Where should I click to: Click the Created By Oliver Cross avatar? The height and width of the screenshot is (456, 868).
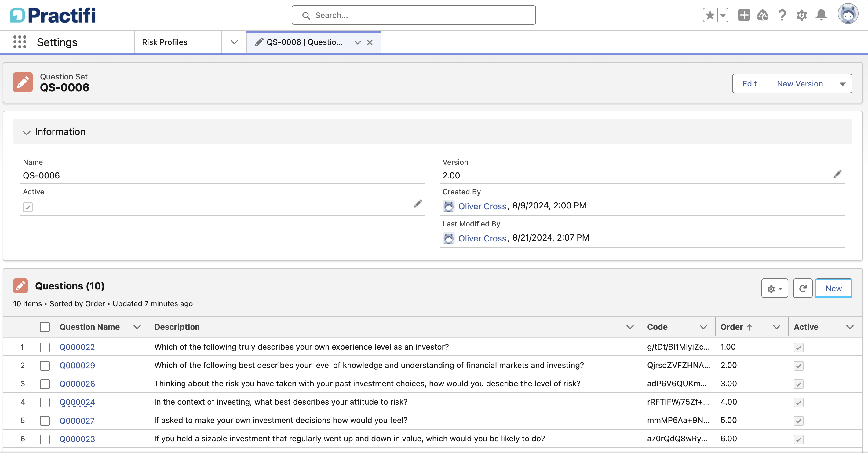pos(448,206)
